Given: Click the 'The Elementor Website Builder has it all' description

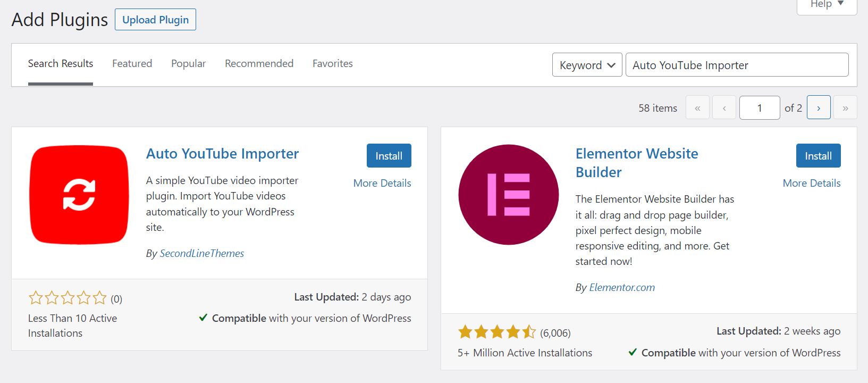Looking at the screenshot, I should click(x=655, y=230).
